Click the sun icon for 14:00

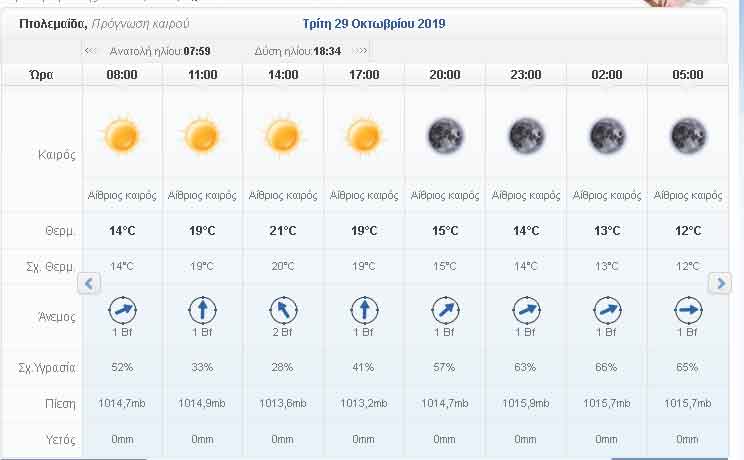click(283, 134)
